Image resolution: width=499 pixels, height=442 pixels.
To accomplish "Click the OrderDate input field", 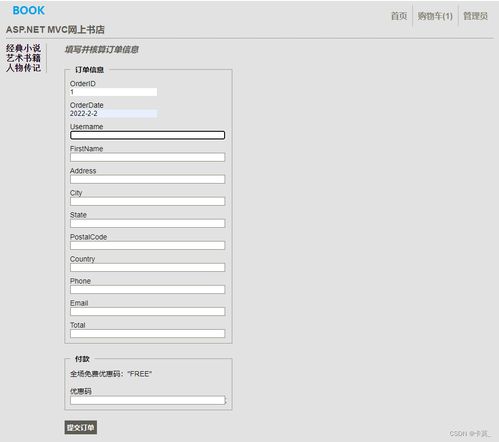I will [x=113, y=113].
